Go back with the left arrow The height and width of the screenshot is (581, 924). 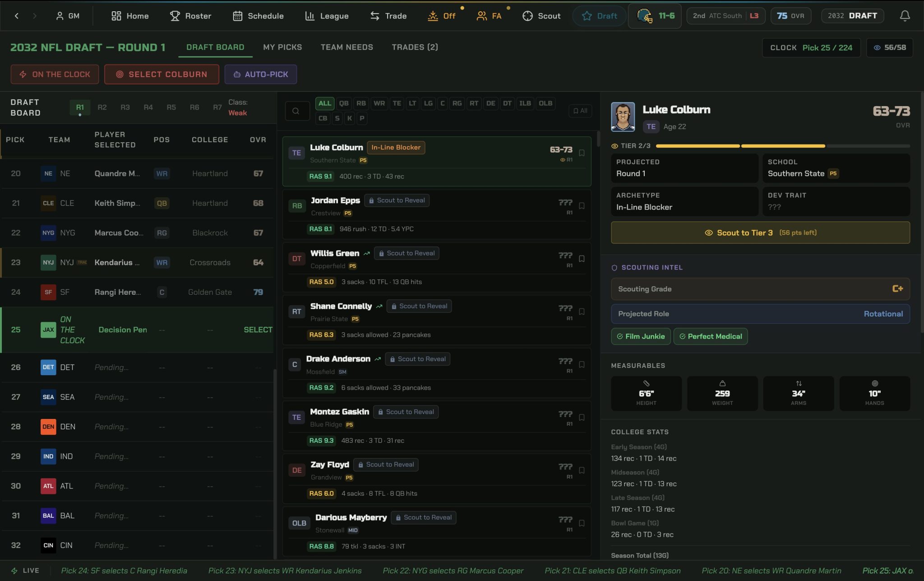tap(17, 16)
